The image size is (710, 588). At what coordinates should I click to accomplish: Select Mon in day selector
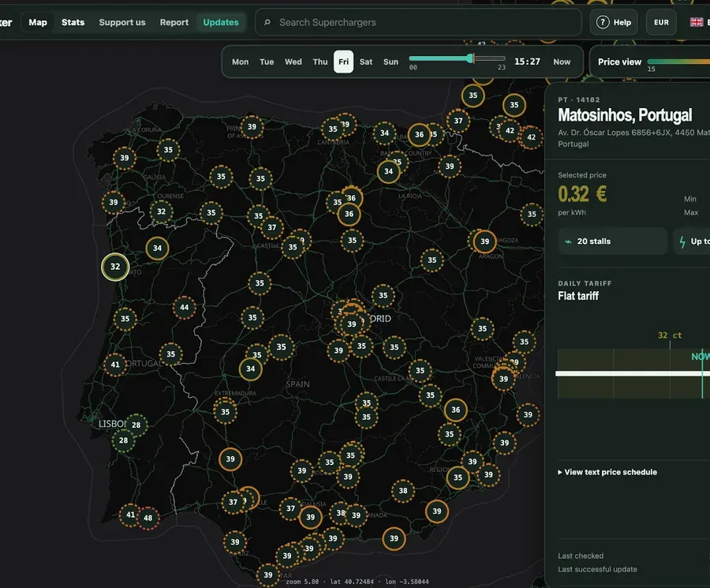pyautogui.click(x=240, y=62)
